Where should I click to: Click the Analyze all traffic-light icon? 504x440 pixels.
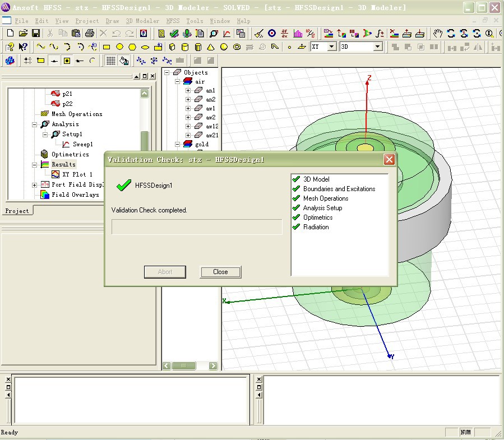pyautogui.click(x=187, y=33)
